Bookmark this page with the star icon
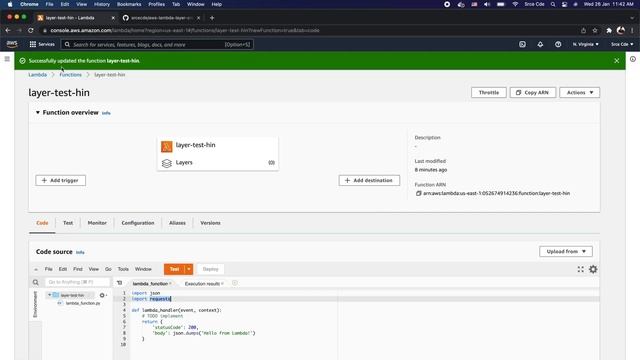This screenshot has width=640, height=360. [595, 30]
